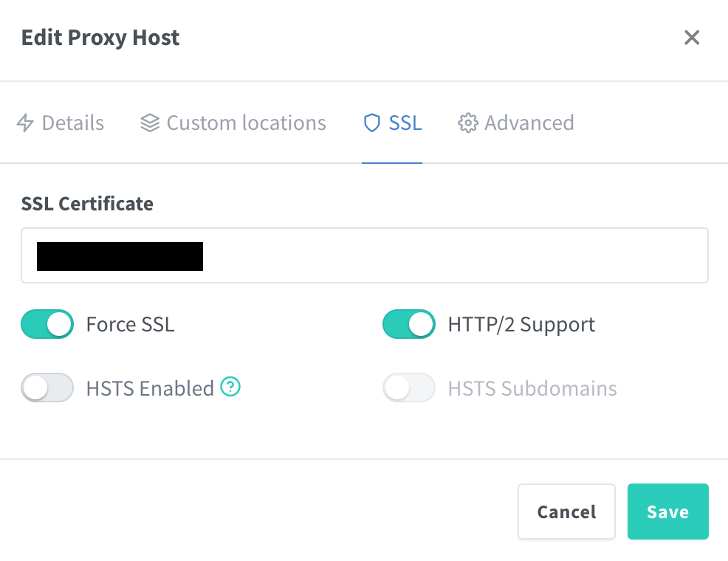The height and width of the screenshot is (561, 728).
Task: Click the gear icon next to Advanced
Action: 467,123
